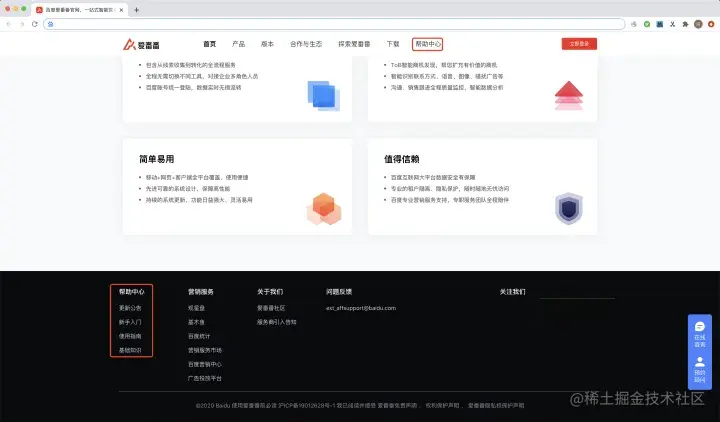Image resolution: width=720 pixels, height=422 pixels.
Task: Click the 值得信赖 card heading
Action: tap(402, 159)
